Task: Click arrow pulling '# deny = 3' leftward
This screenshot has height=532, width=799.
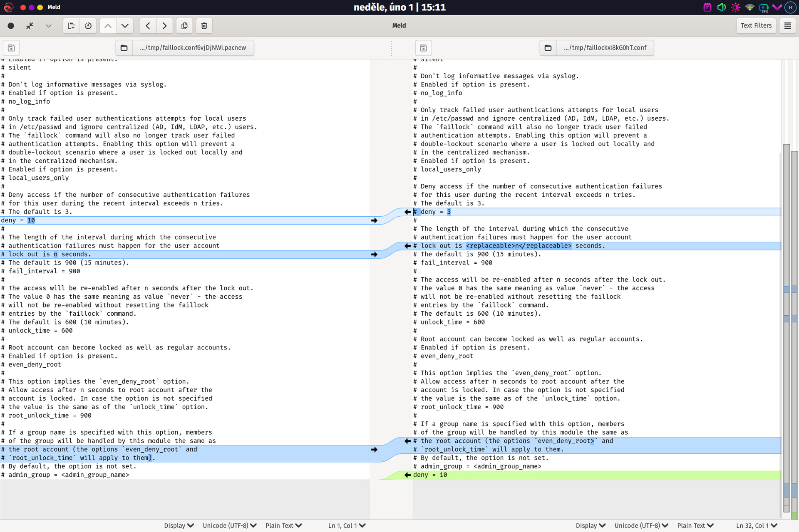Action: tap(407, 212)
